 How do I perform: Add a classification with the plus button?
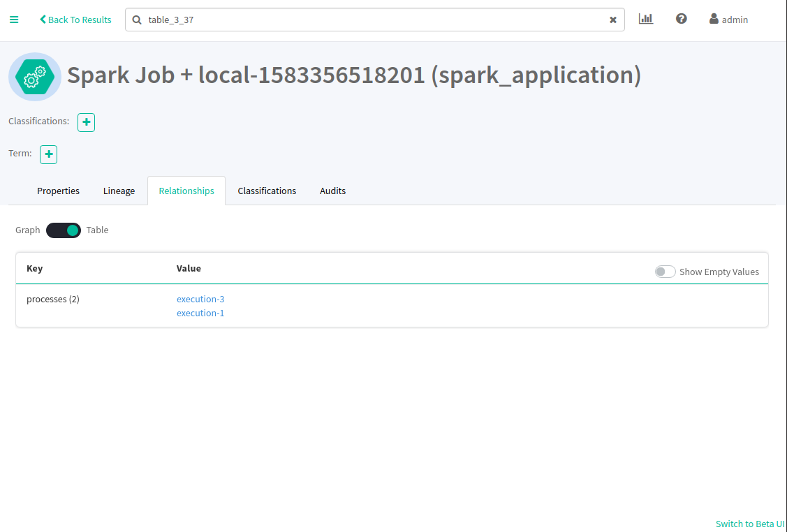pyautogui.click(x=87, y=122)
